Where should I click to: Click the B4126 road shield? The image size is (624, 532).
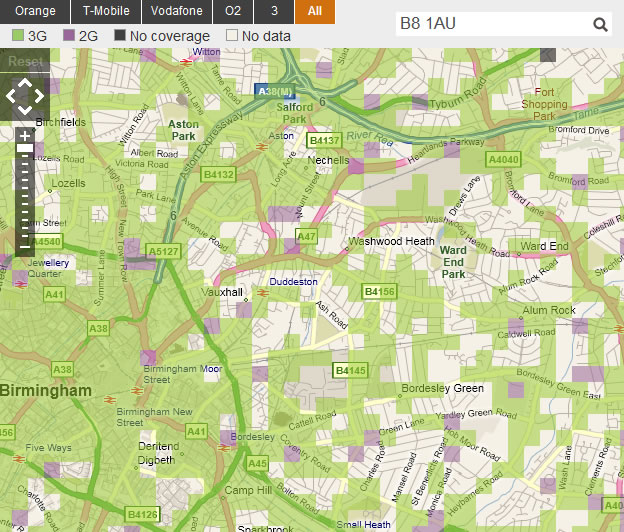tap(142, 514)
